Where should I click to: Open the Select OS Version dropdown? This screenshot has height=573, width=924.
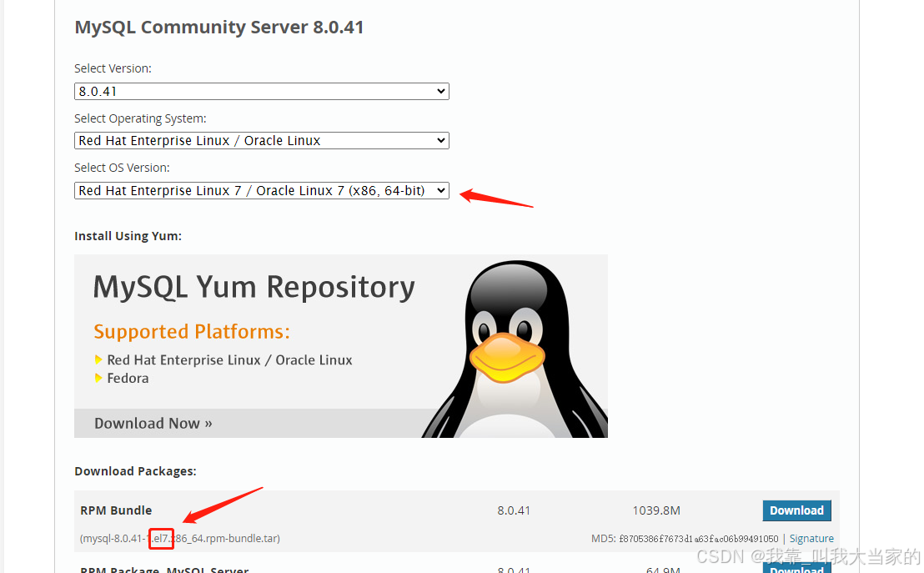pos(261,191)
